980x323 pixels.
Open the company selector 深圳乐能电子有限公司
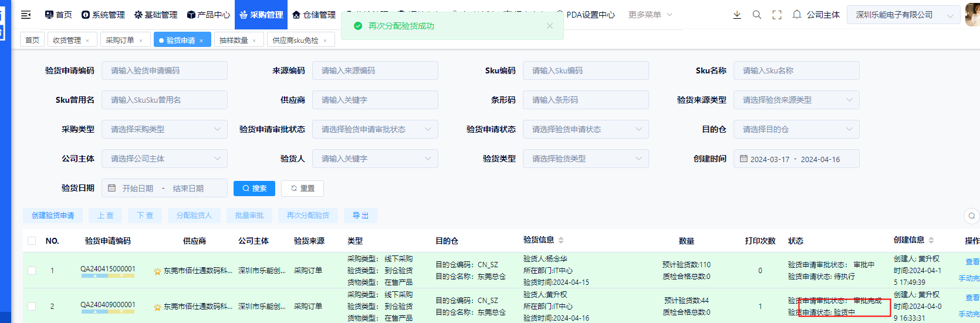pyautogui.click(x=903, y=15)
